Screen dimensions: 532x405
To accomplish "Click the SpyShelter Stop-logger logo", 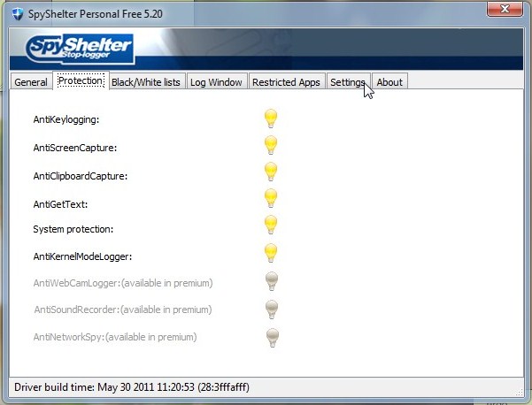I will (x=80, y=50).
